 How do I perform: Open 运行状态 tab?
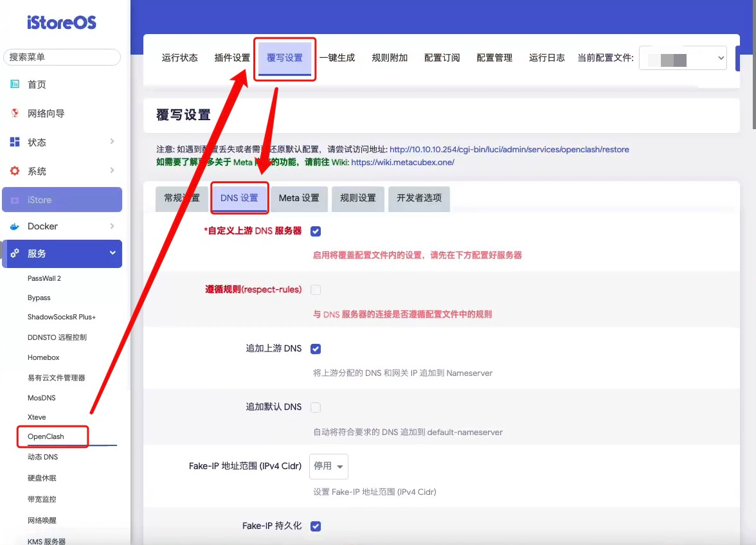pyautogui.click(x=180, y=58)
